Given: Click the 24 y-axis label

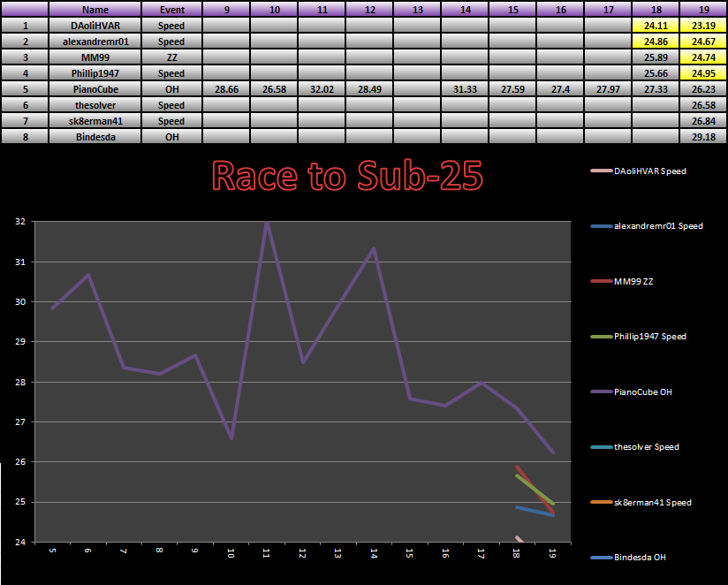Looking at the screenshot, I should 20,542.
